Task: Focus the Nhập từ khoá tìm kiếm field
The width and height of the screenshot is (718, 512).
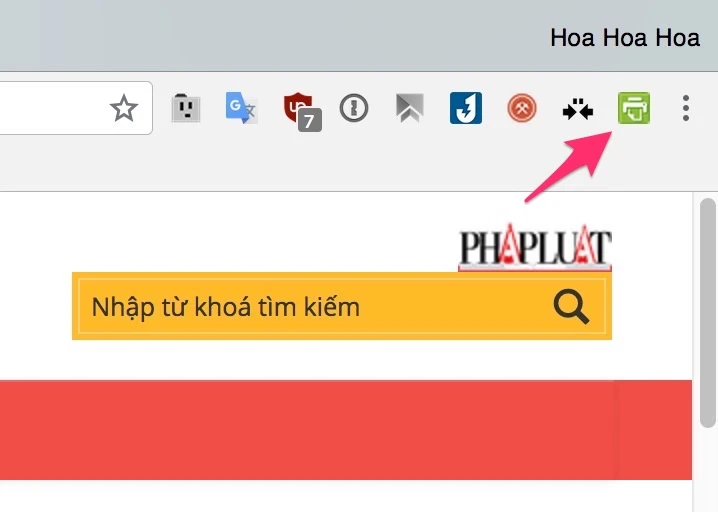Action: point(311,306)
